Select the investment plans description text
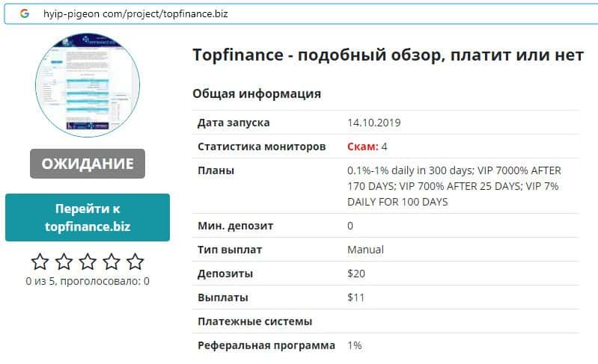The image size is (598, 364). [454, 186]
